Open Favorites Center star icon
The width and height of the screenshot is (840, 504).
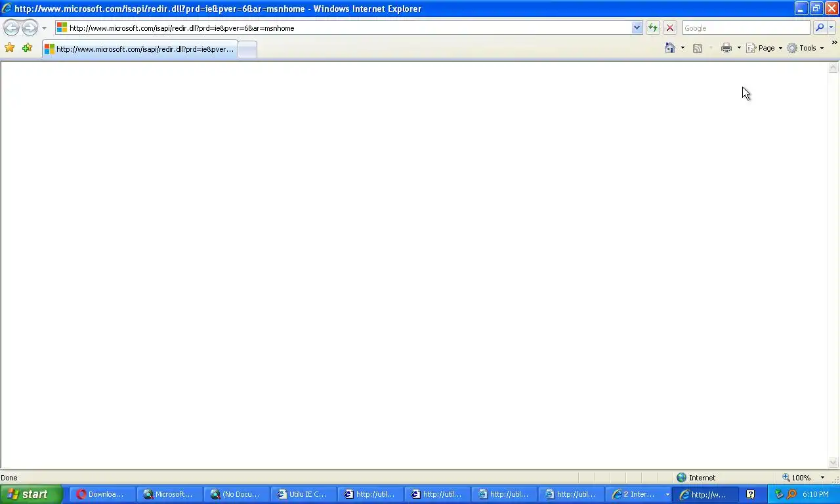[9, 48]
